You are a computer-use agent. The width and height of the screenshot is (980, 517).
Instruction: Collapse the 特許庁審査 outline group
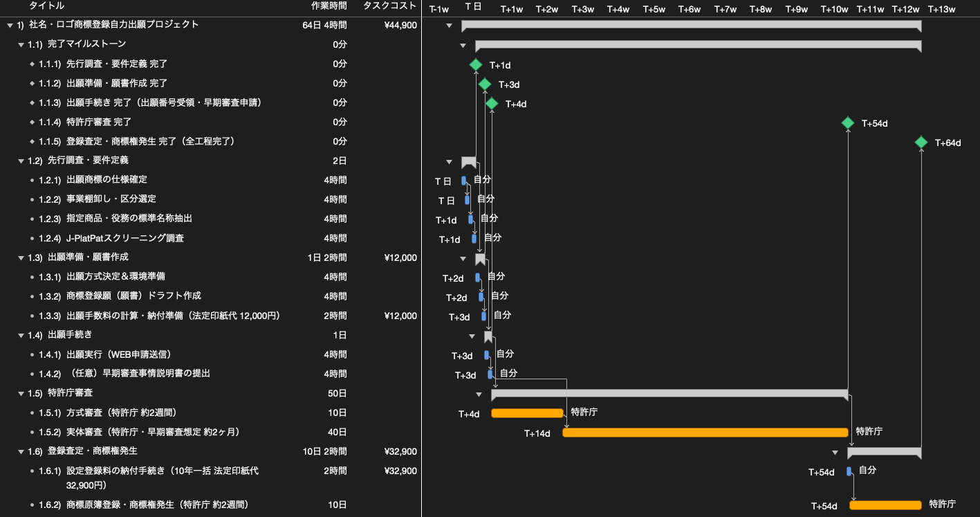pos(21,394)
